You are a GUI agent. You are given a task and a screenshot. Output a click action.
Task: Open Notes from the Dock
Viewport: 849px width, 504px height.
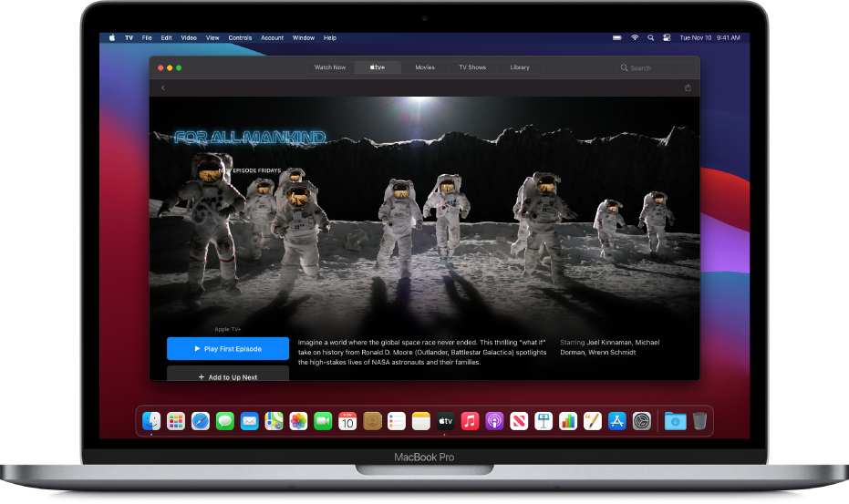[x=420, y=421]
